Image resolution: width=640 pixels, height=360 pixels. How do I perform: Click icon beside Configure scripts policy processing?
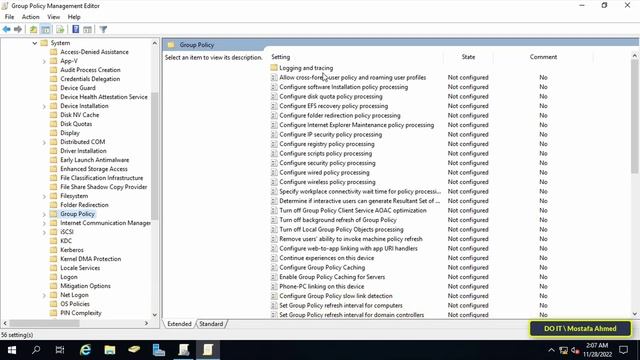(x=274, y=153)
